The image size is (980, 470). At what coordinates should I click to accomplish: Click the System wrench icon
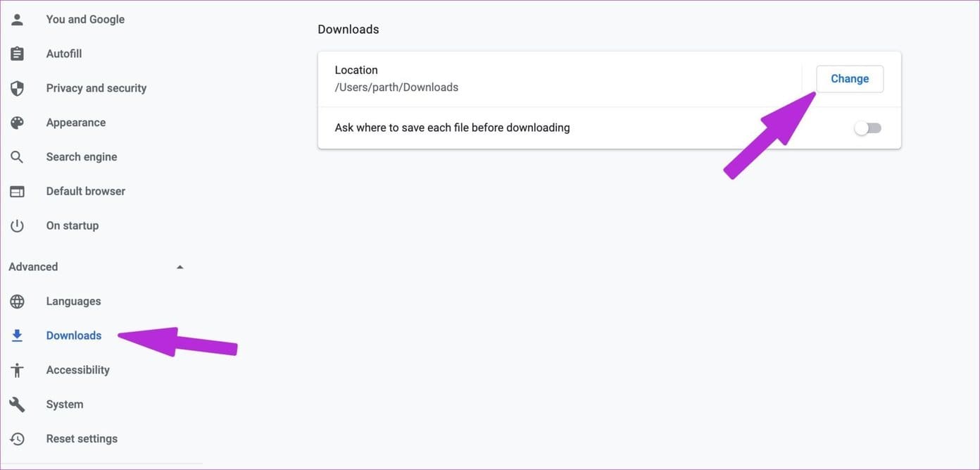[x=17, y=404]
